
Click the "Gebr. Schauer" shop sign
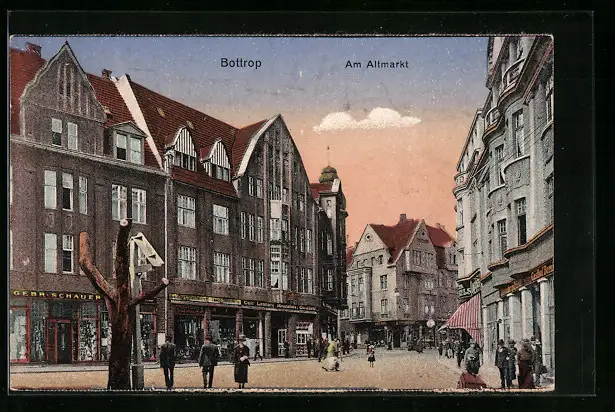coord(55,295)
